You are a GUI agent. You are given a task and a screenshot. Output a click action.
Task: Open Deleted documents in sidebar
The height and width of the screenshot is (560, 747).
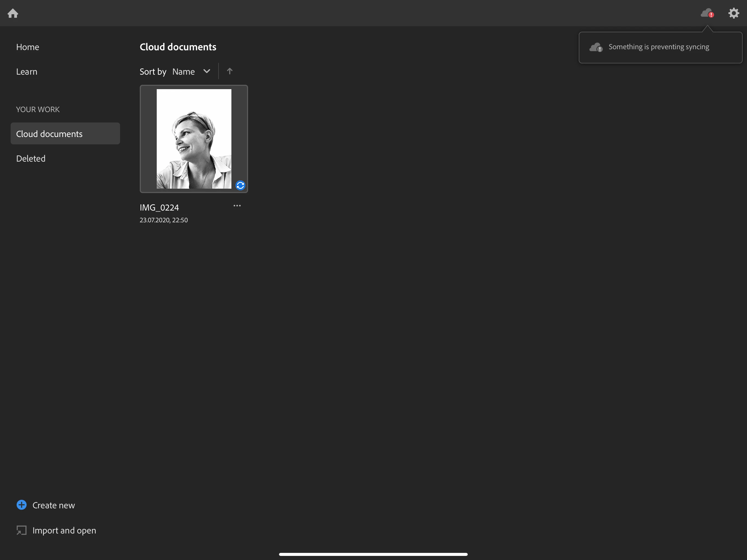point(31,158)
